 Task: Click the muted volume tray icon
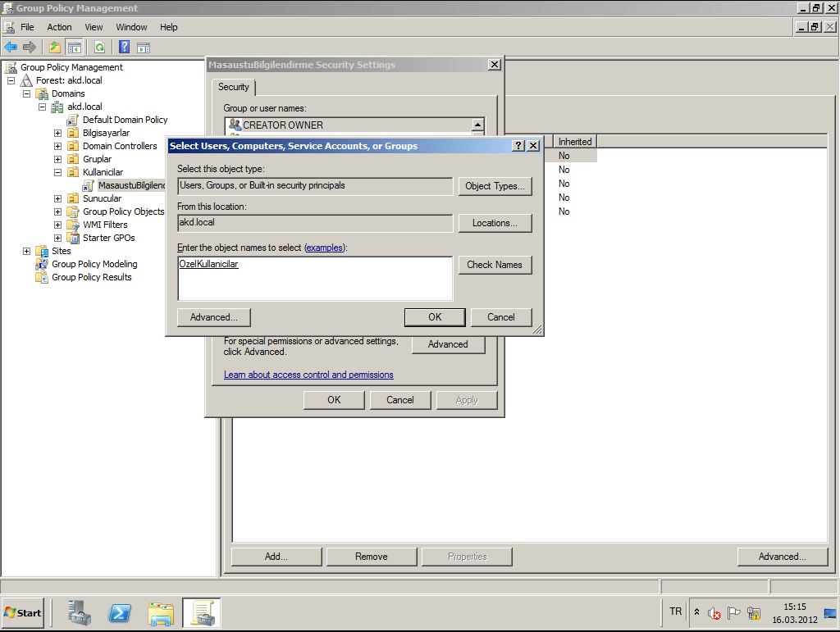coord(714,612)
